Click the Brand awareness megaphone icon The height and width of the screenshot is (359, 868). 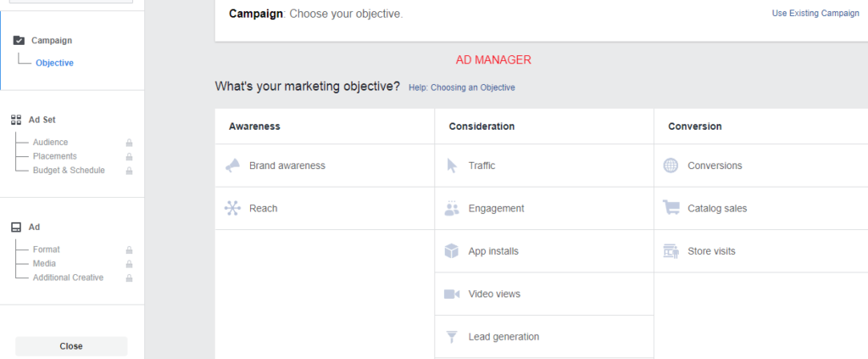(x=232, y=165)
